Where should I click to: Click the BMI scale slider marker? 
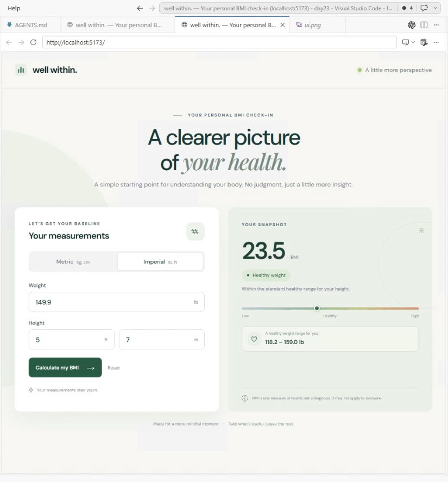317,308
